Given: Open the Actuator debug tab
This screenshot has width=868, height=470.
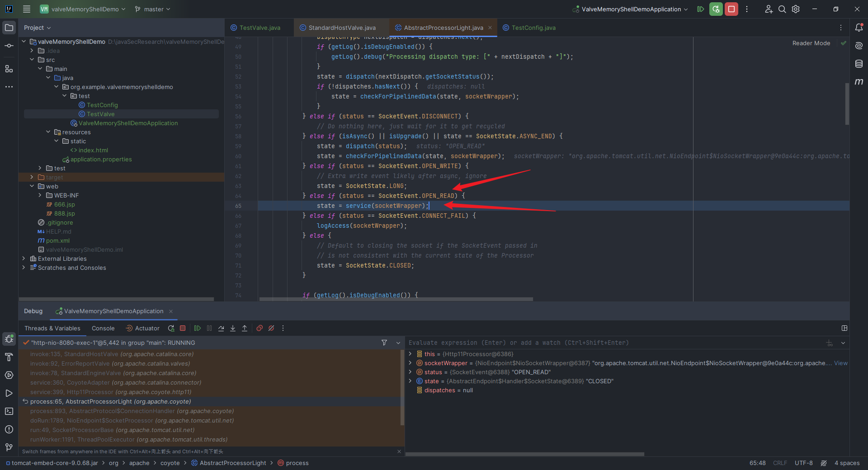Looking at the screenshot, I should tap(142, 329).
